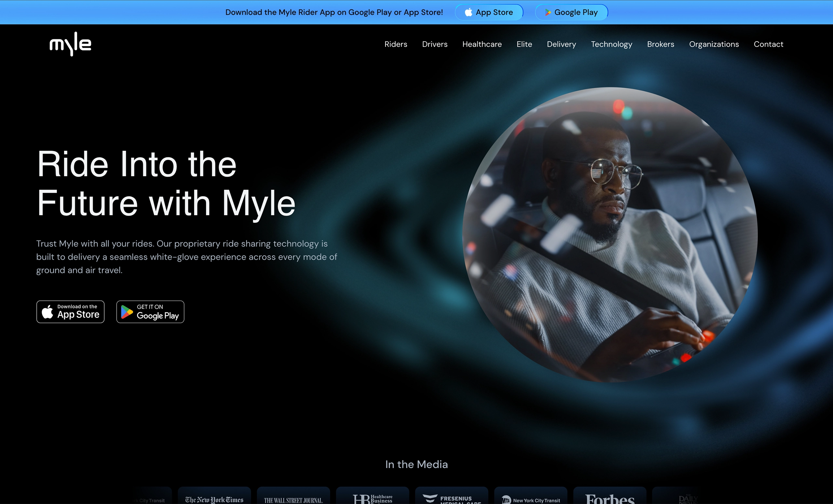
Task: Click the Myle logo in the header
Action: (x=70, y=43)
